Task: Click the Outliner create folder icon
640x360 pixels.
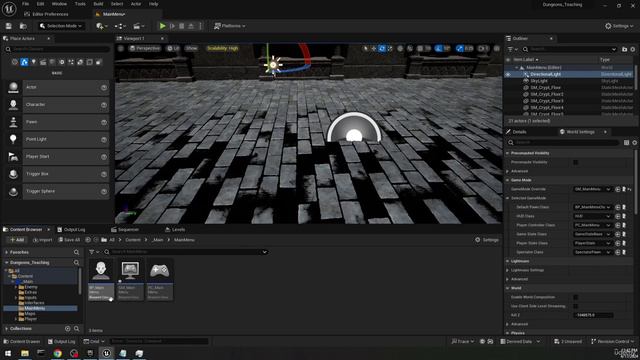Action: [624, 49]
